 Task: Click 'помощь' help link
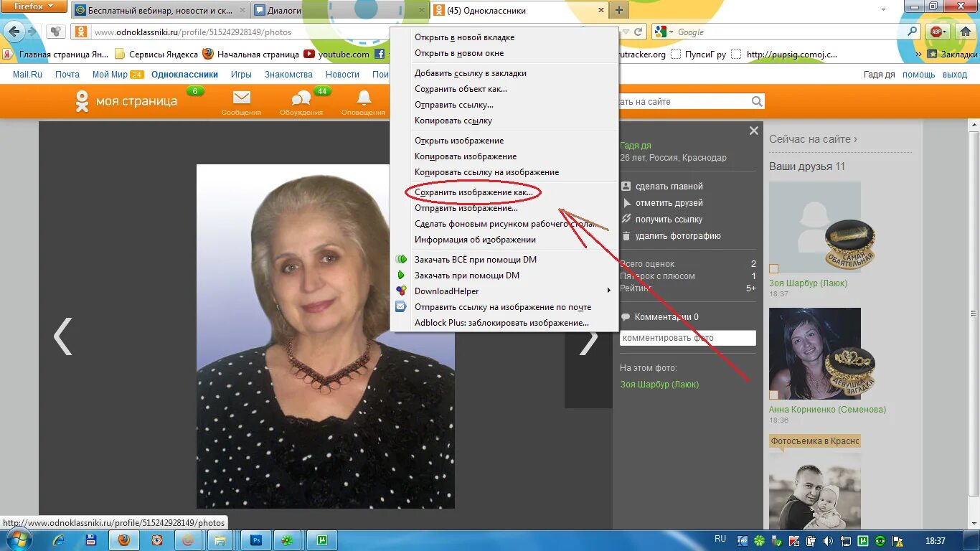(919, 75)
